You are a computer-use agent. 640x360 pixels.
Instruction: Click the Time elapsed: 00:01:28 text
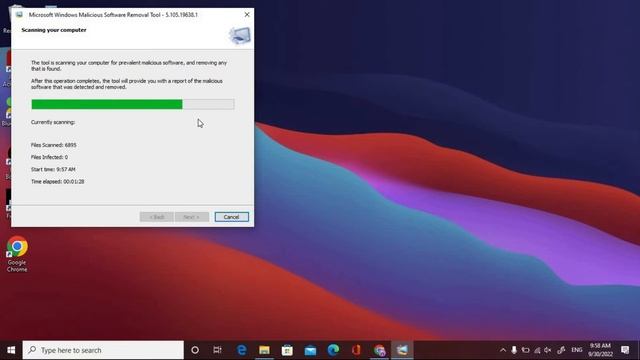pyautogui.click(x=58, y=182)
